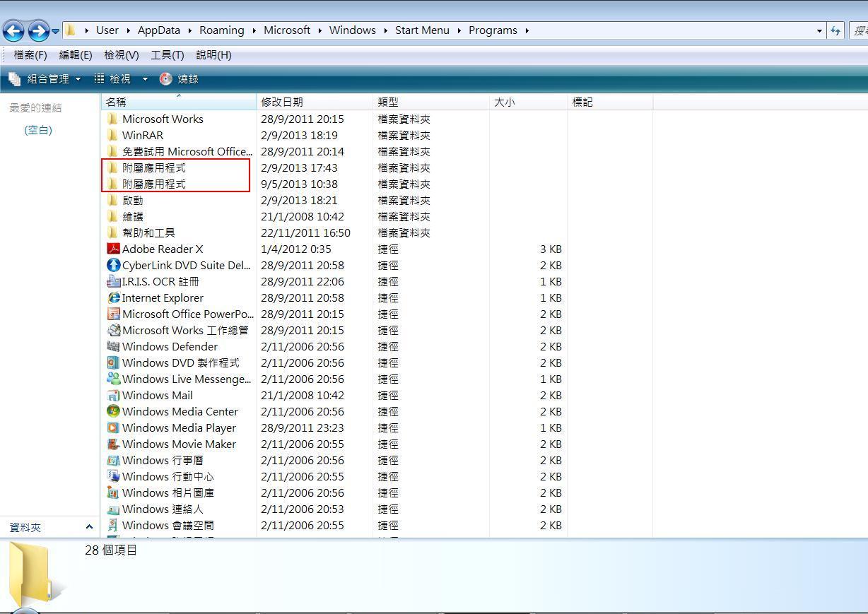
Task: Refresh the folder with the refresh button
Action: [835, 30]
